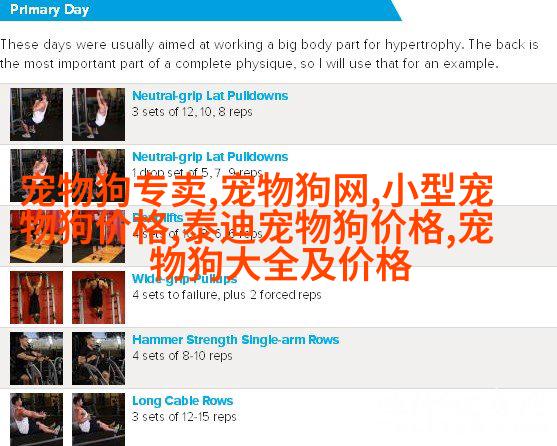
Task: View first thumbnail of drop-set Lat Pulldowns row
Action: (37, 175)
